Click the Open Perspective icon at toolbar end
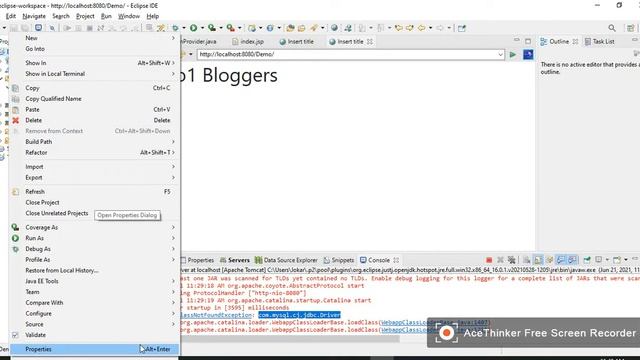This screenshot has height=360, width=640. (631, 28)
